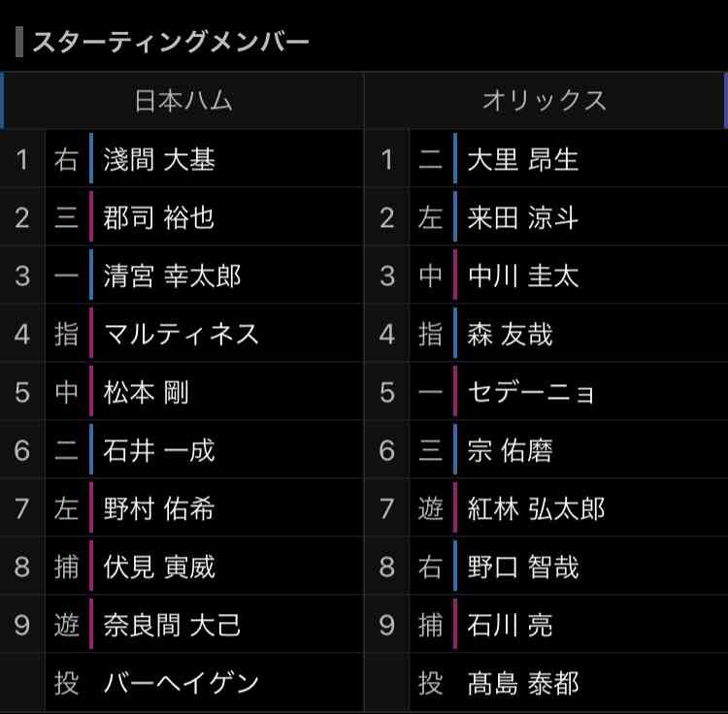This screenshot has width=728, height=714.
Task: Open 中川 圭太 player details
Action: point(523,276)
